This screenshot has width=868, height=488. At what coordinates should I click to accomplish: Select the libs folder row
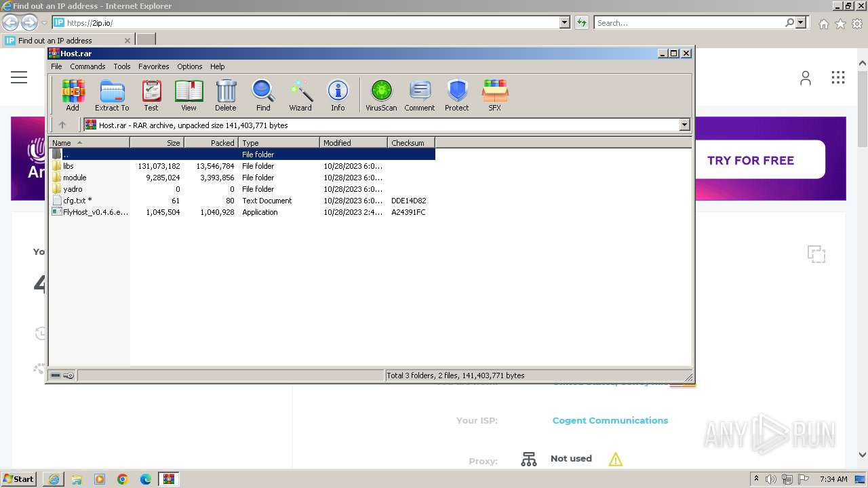241,166
